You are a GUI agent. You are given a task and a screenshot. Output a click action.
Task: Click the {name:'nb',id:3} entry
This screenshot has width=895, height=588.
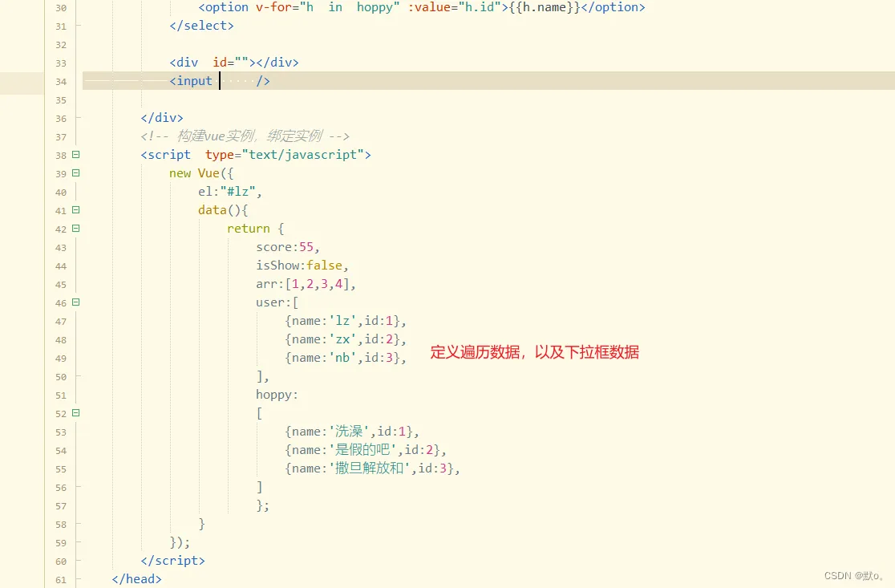click(346, 358)
